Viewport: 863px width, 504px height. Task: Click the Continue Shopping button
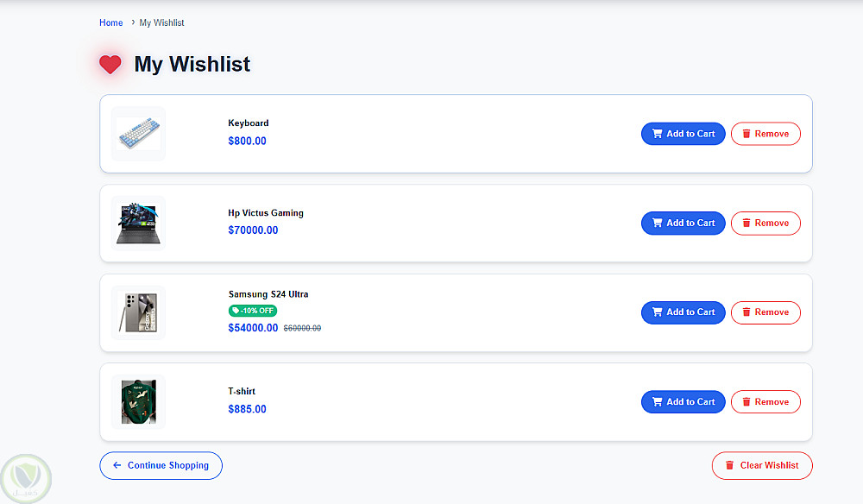tap(161, 466)
